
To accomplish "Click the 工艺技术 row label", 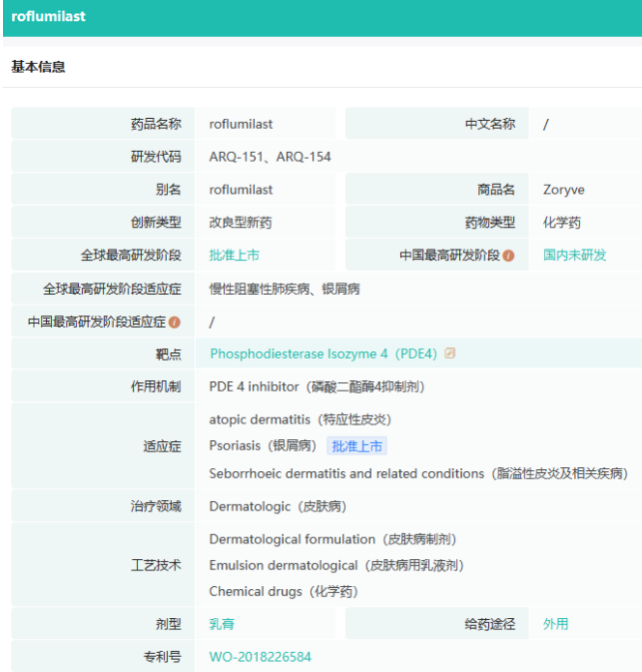I will click(x=156, y=565).
